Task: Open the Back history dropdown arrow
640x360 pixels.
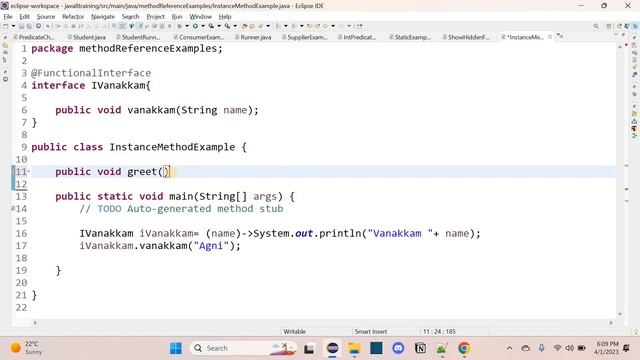Action: click(x=333, y=26)
